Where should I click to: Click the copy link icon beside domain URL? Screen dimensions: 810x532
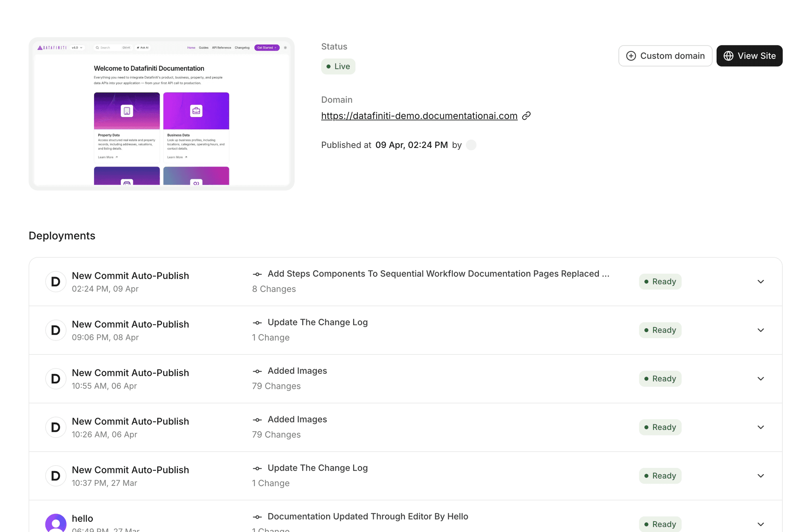click(526, 116)
